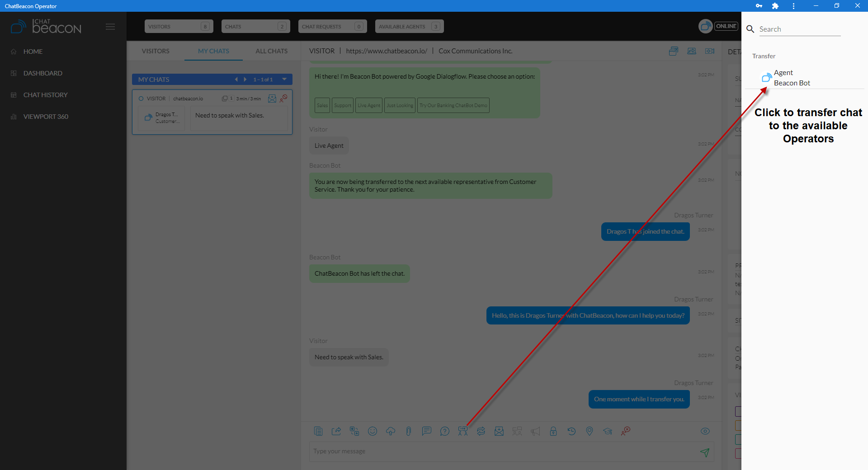Click the Sales option button
868x470 pixels.
pyautogui.click(x=322, y=105)
